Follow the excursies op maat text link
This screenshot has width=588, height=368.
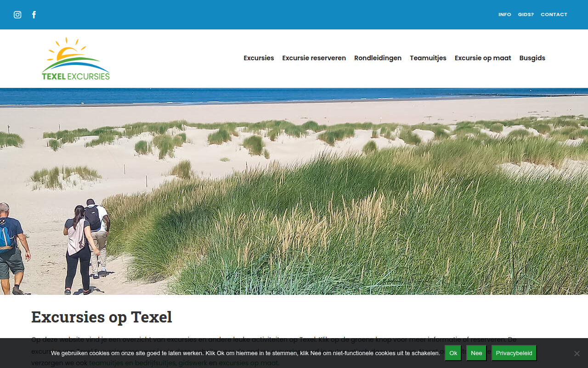[x=248, y=363]
